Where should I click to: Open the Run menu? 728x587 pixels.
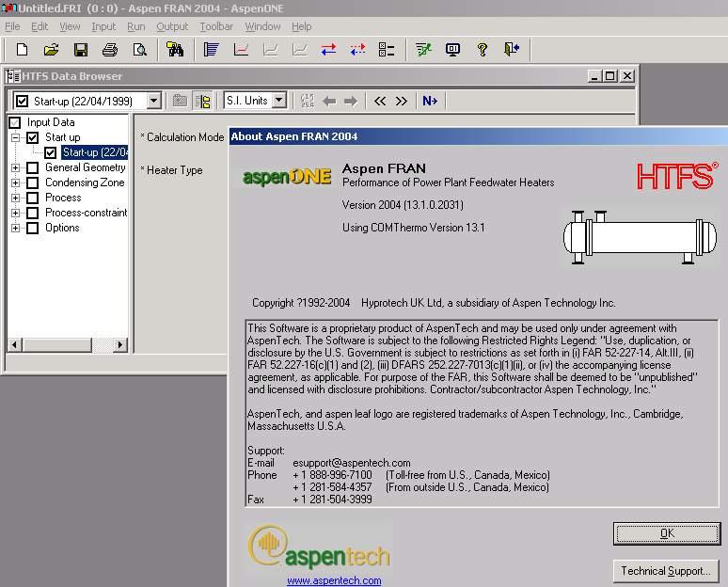[136, 26]
